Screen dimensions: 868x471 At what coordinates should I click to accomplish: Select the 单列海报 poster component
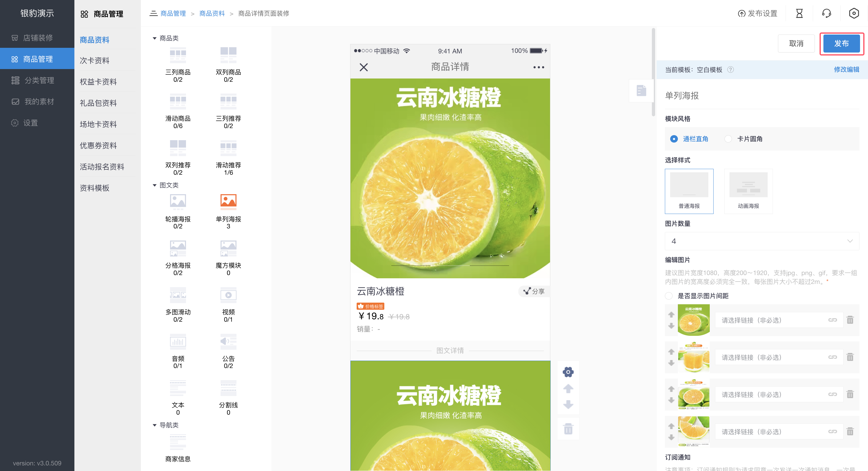click(x=228, y=212)
